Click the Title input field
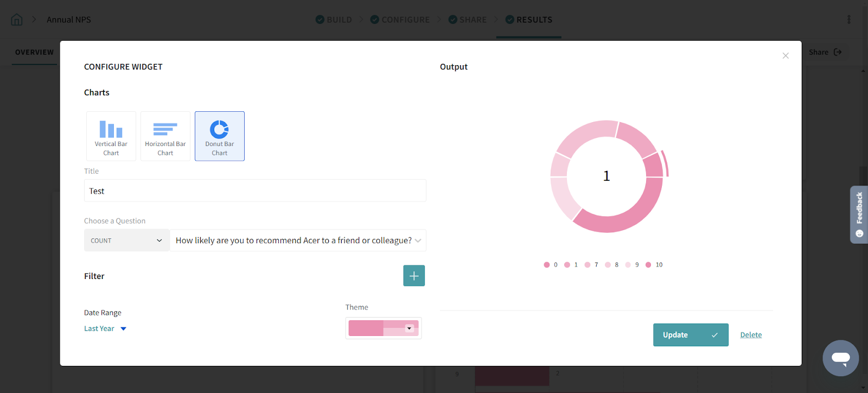This screenshot has height=393, width=868. 255,191
